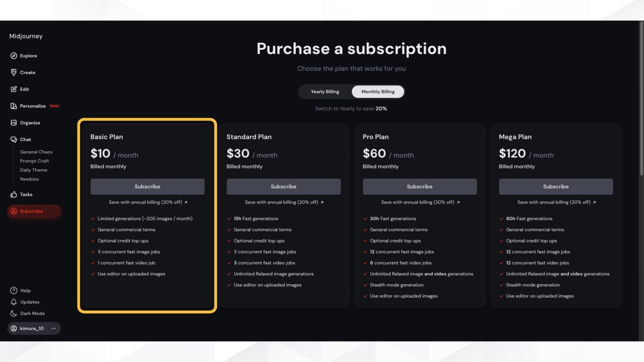Click the Explore compass icon
This screenshot has width=644, height=362.
pyautogui.click(x=13, y=56)
